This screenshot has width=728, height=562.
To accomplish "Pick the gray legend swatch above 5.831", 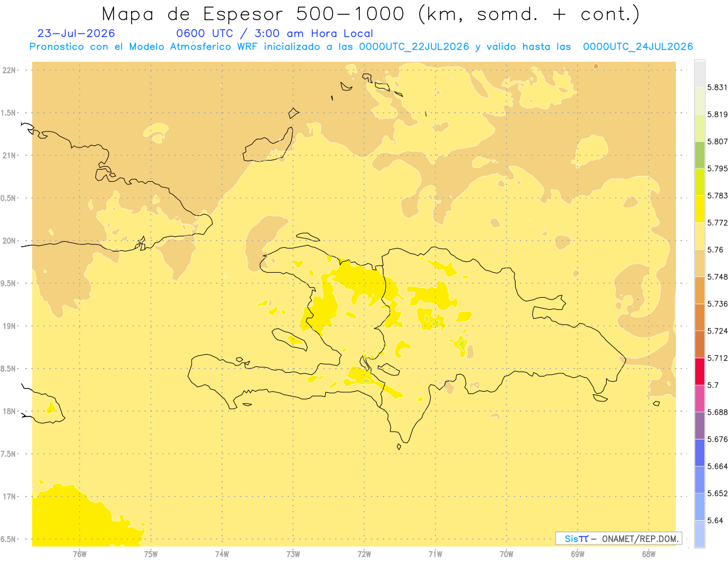I will [x=699, y=73].
